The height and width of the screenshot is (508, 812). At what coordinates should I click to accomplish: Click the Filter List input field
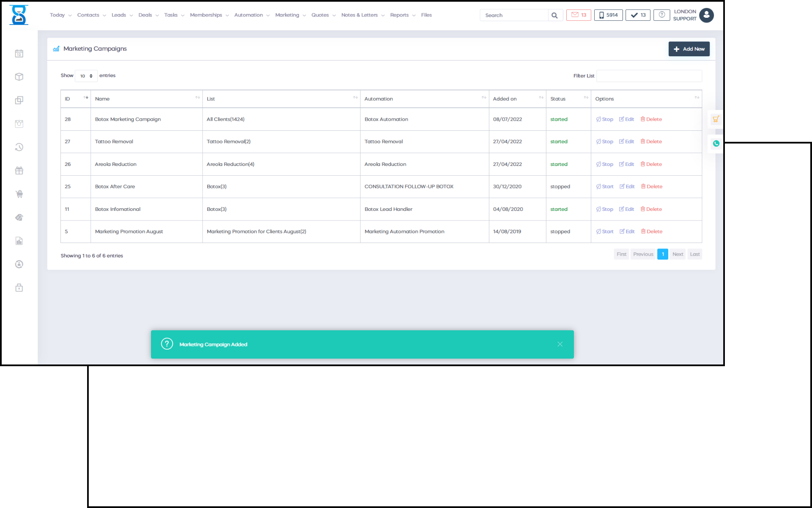(649, 76)
